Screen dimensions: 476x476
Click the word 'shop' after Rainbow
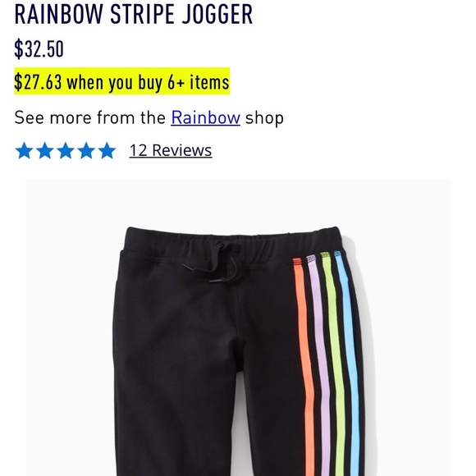pos(264,118)
